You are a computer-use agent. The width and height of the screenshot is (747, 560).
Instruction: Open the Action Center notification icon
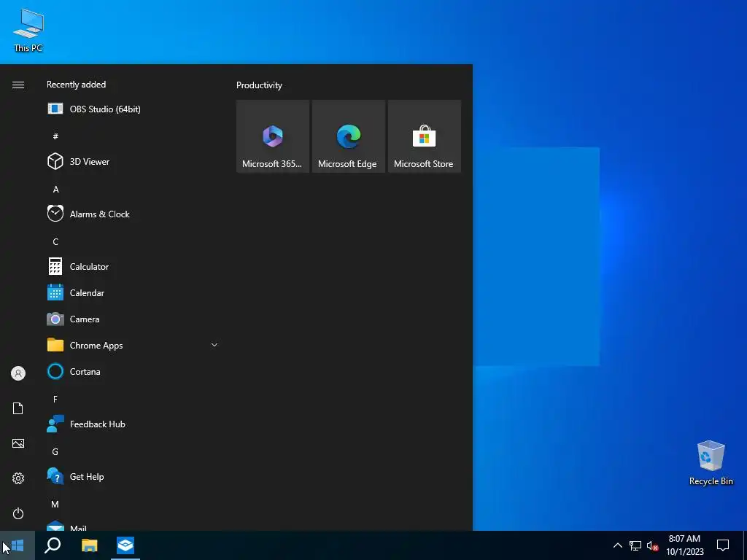[723, 545]
